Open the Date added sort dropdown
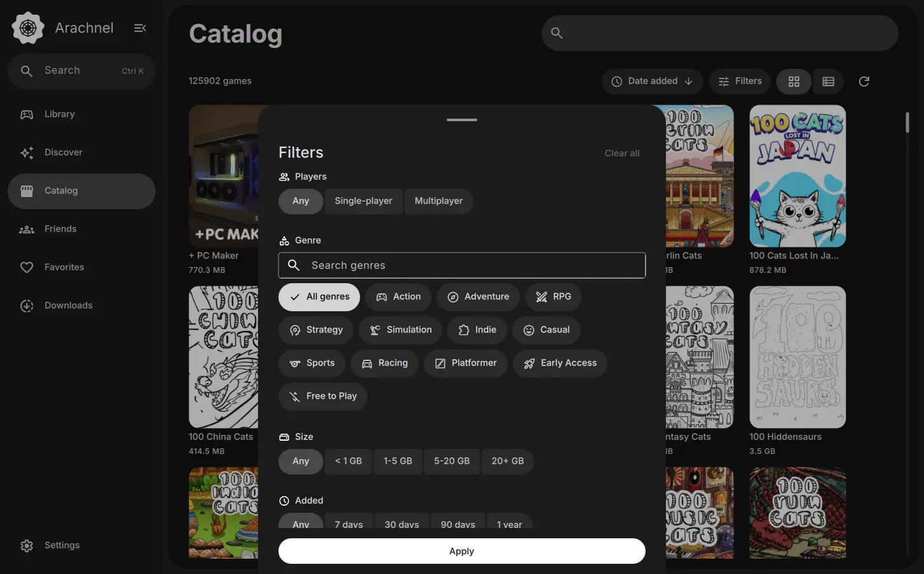Image resolution: width=924 pixels, height=574 pixels. tap(652, 82)
